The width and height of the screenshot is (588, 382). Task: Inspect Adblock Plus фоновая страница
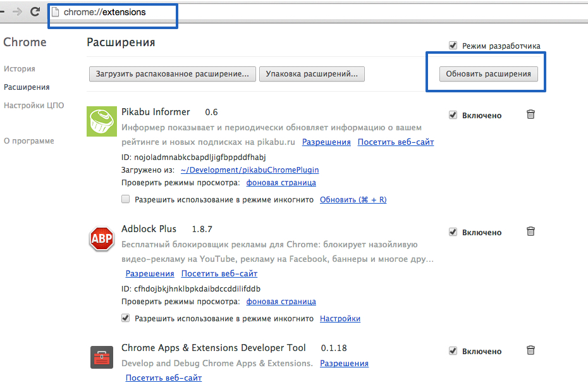(281, 302)
